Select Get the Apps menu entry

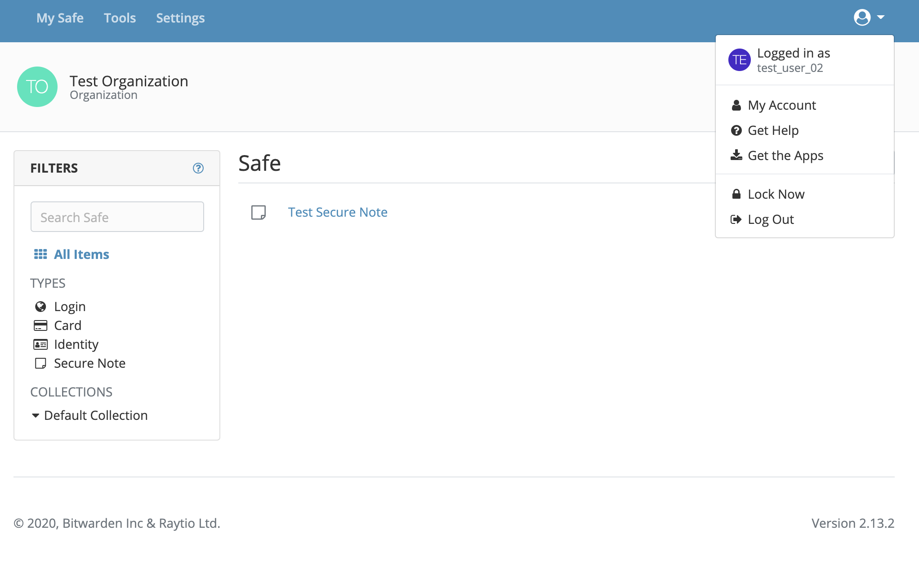[x=785, y=156]
